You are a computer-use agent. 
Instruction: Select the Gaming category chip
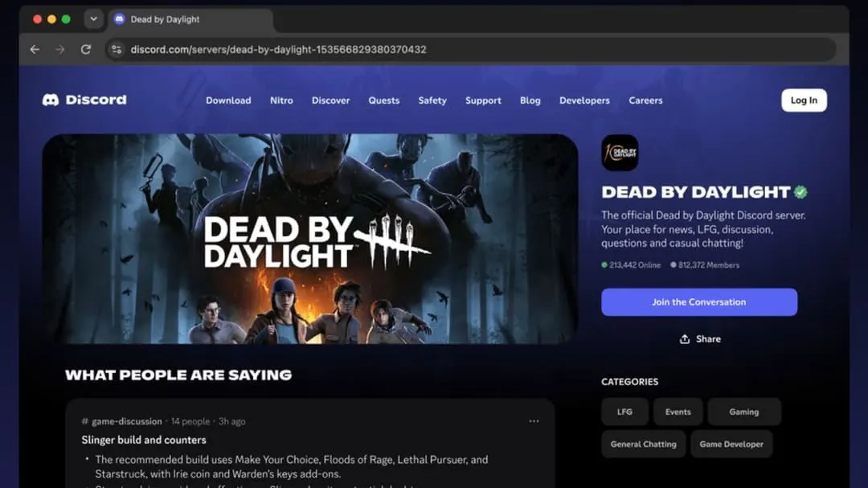pos(744,412)
